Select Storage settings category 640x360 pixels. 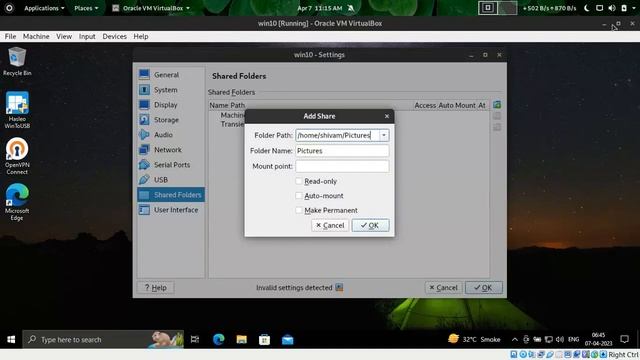coord(171,120)
